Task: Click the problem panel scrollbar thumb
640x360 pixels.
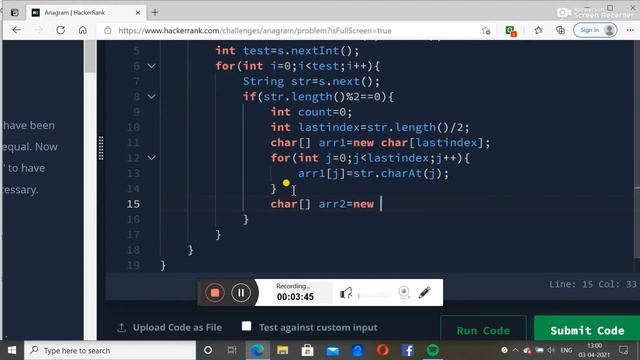Action: (90, 56)
